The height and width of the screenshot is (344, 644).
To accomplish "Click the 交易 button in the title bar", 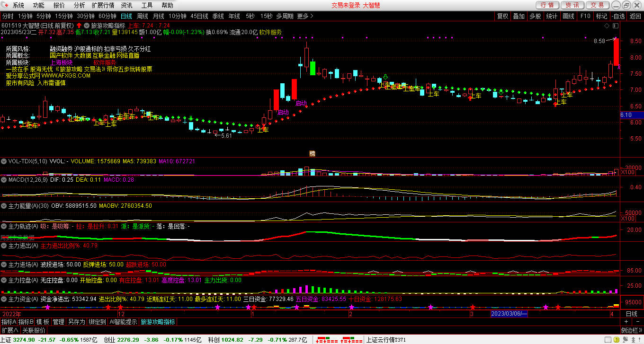I will point(597,5).
